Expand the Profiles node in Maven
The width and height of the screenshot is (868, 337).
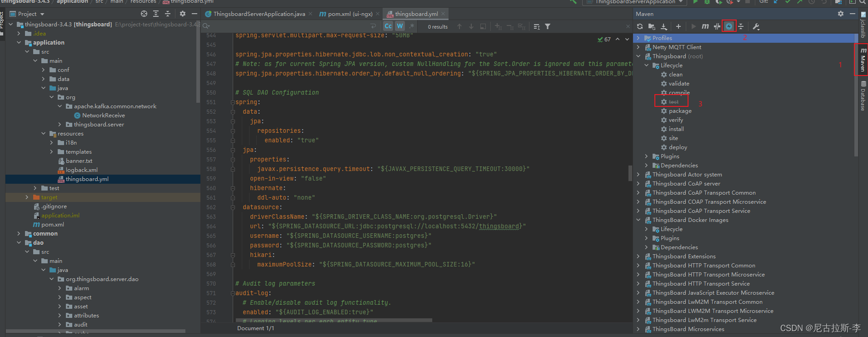coord(638,38)
